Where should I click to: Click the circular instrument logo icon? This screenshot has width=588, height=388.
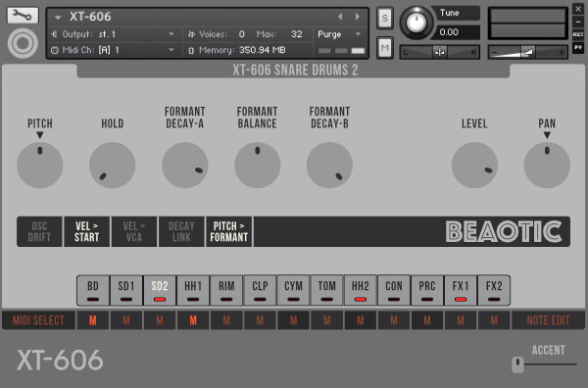click(23, 43)
